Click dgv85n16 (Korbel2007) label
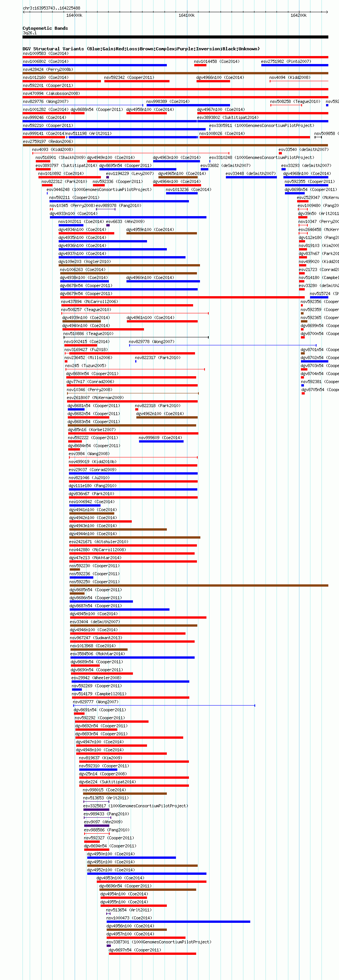Image resolution: width=339 pixels, height=980 pixels. [92, 430]
